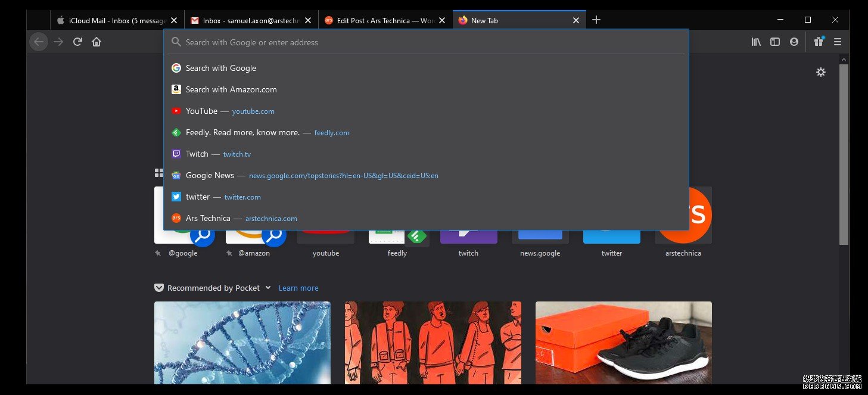
Task: Switch to the Edit Post Ars Technica tab
Action: [x=385, y=20]
